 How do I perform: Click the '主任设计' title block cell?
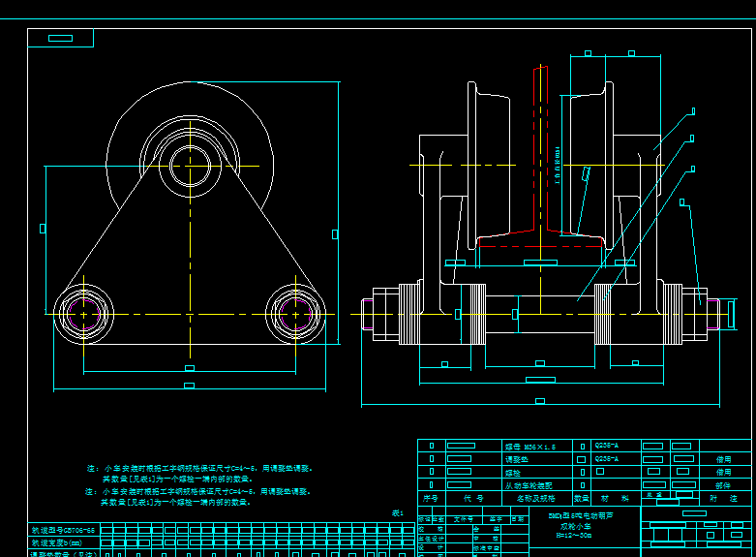click(x=431, y=539)
